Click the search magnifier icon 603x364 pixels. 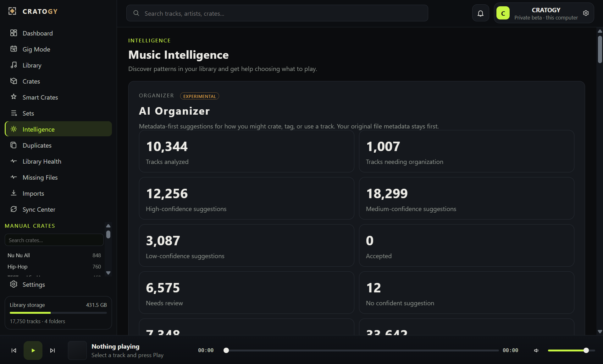(x=136, y=13)
